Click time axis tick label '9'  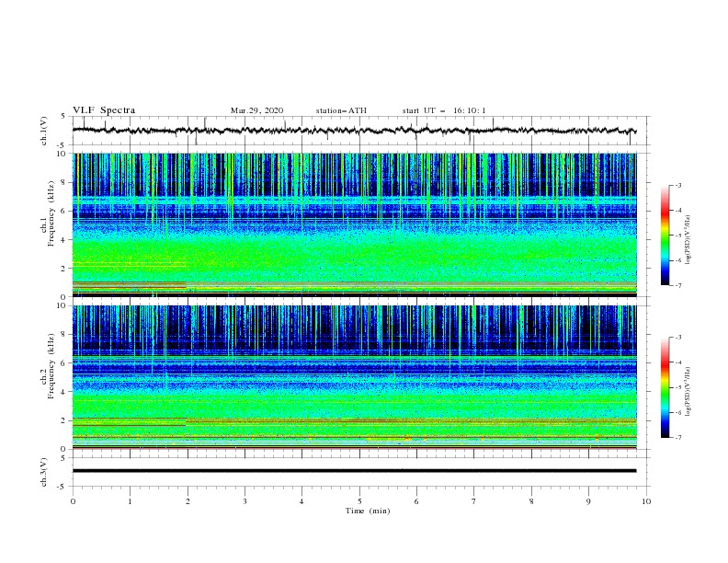point(588,501)
